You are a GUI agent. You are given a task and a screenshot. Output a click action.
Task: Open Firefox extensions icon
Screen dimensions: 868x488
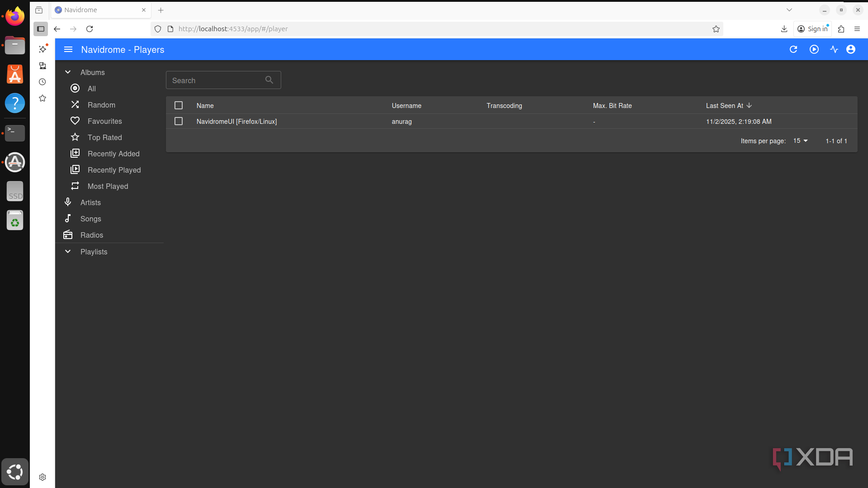841,29
